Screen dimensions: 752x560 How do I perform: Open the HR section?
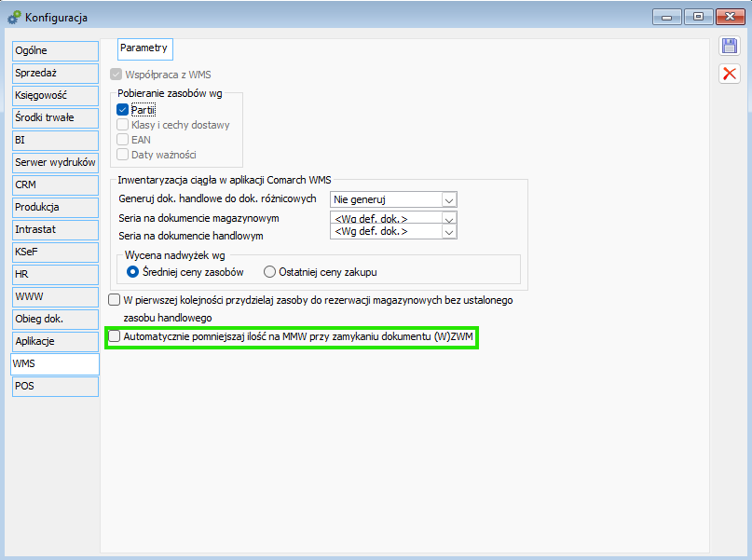55,275
